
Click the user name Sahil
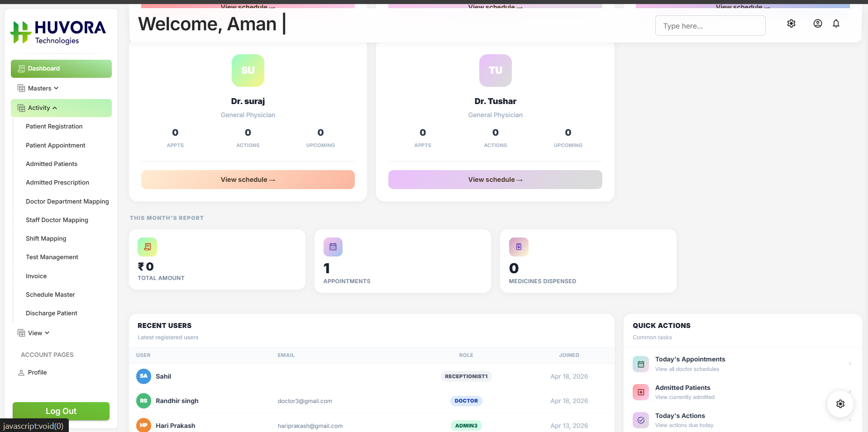point(163,376)
